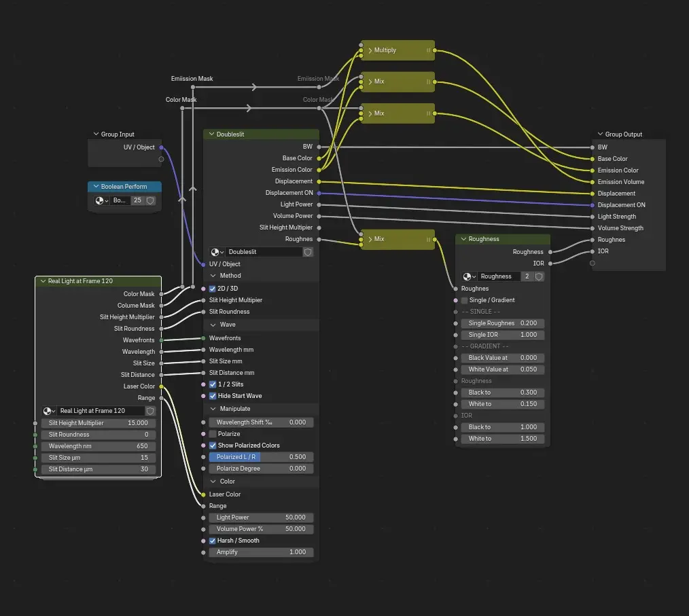Screen dimensions: 689x616
Task: Click the user count 25 on Boolean Perform
Action: tap(137, 200)
